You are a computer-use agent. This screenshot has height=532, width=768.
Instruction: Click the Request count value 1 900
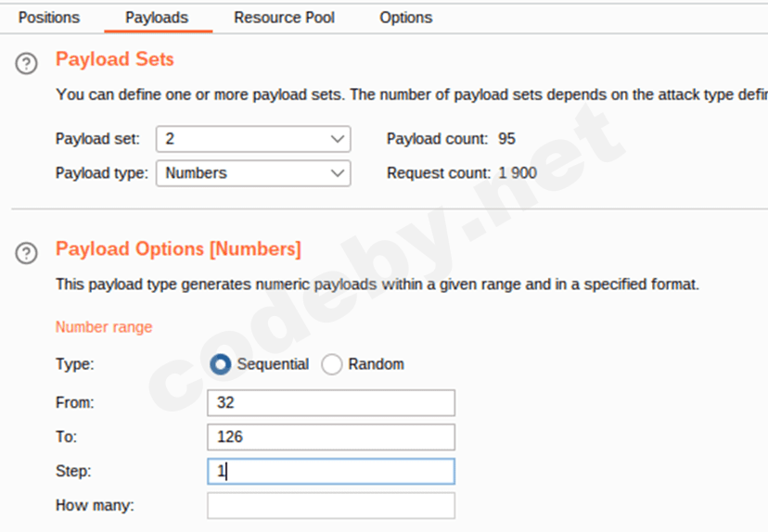(x=518, y=172)
